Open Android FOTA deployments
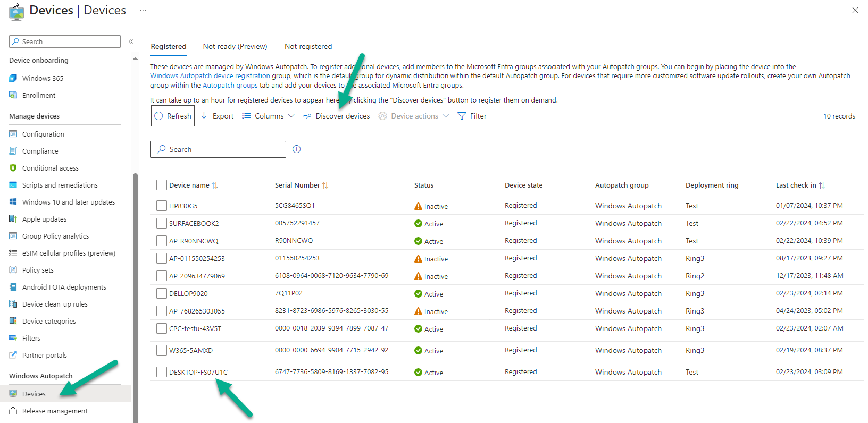 pyautogui.click(x=64, y=287)
